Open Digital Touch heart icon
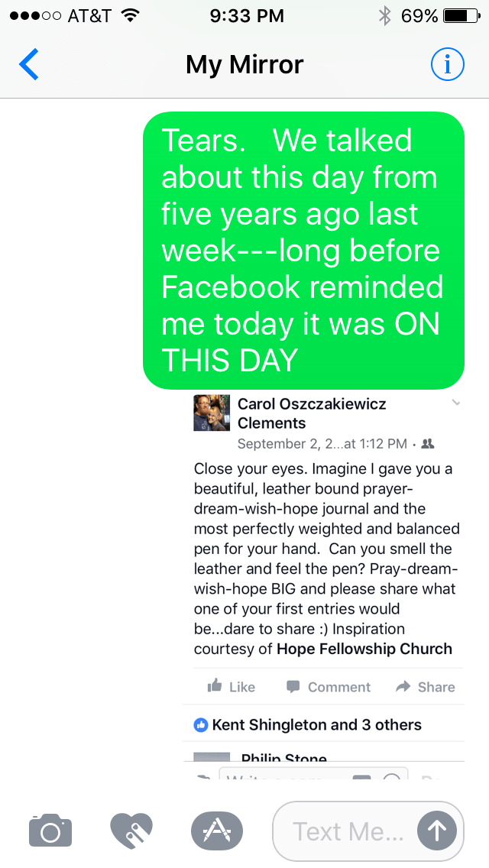Image resolution: width=489 pixels, height=868 pixels. [131, 831]
